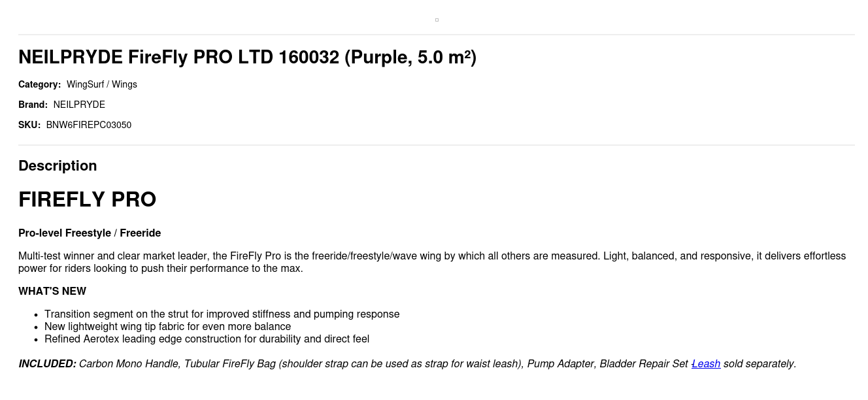Click the Transition segment bullet item
This screenshot has width=868, height=400.
(222, 314)
